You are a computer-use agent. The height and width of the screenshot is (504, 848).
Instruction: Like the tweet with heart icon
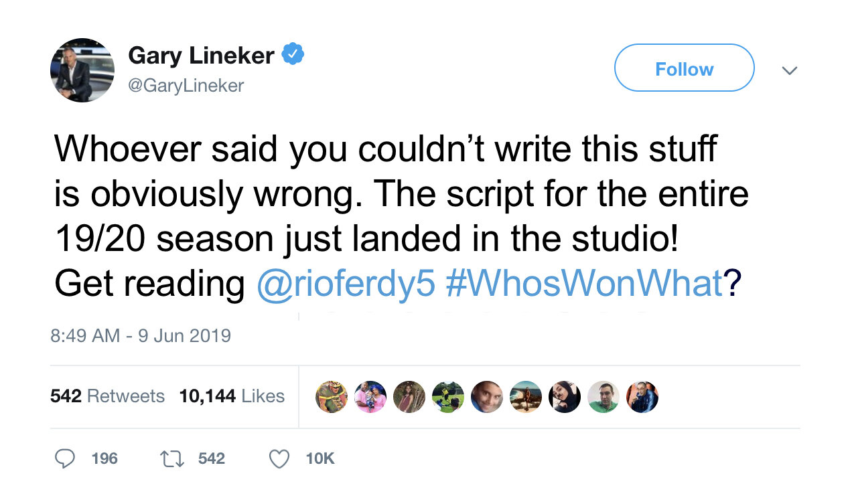[x=279, y=458]
